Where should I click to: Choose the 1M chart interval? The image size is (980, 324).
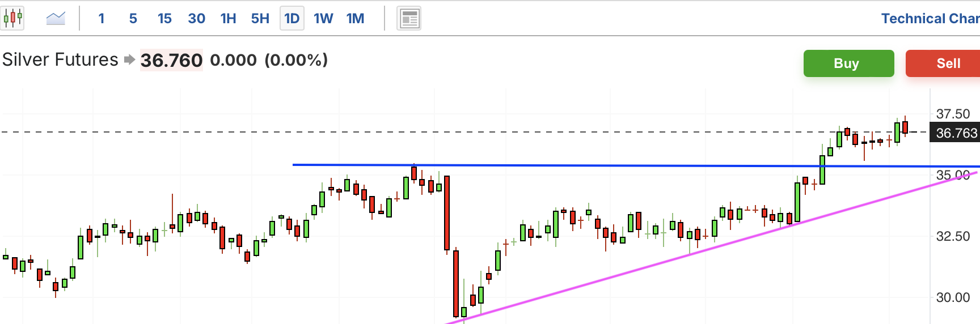click(356, 19)
